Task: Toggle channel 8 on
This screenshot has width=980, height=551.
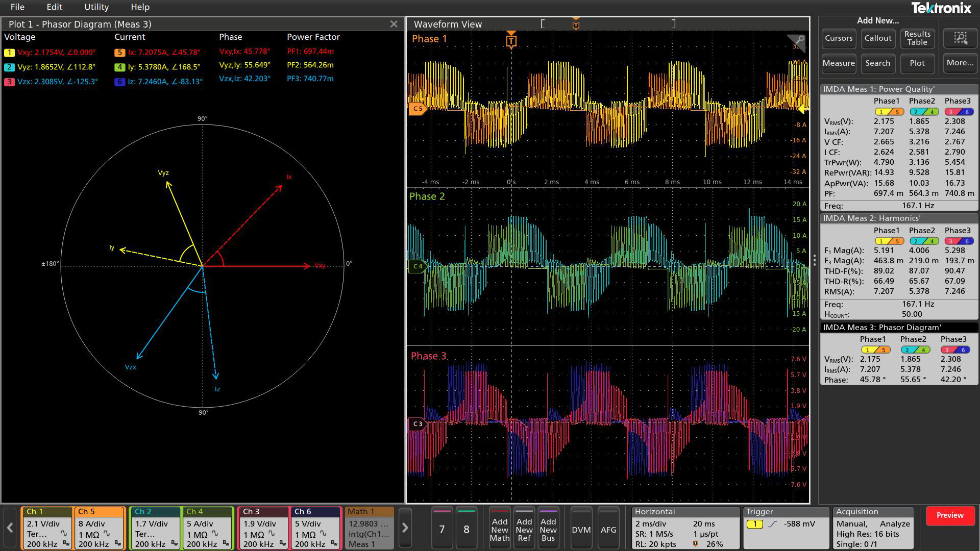Action: (x=466, y=529)
